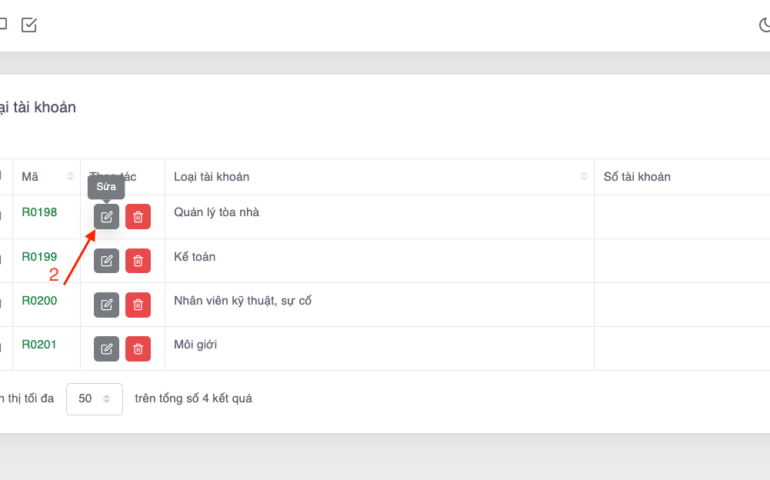Viewport: 770px width, 480px height.
Task: Open the checkbox task icon in top bar
Action: 29,25
